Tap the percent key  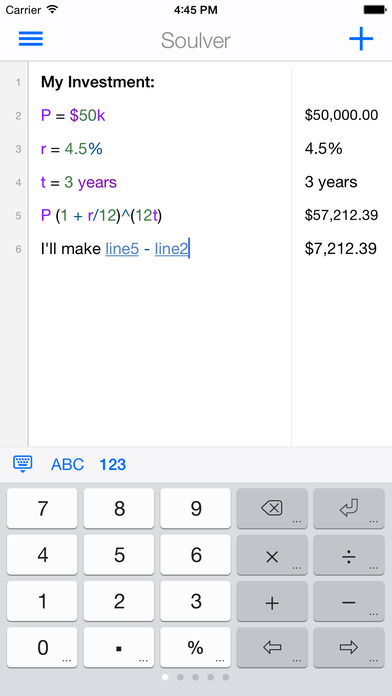coord(195,648)
